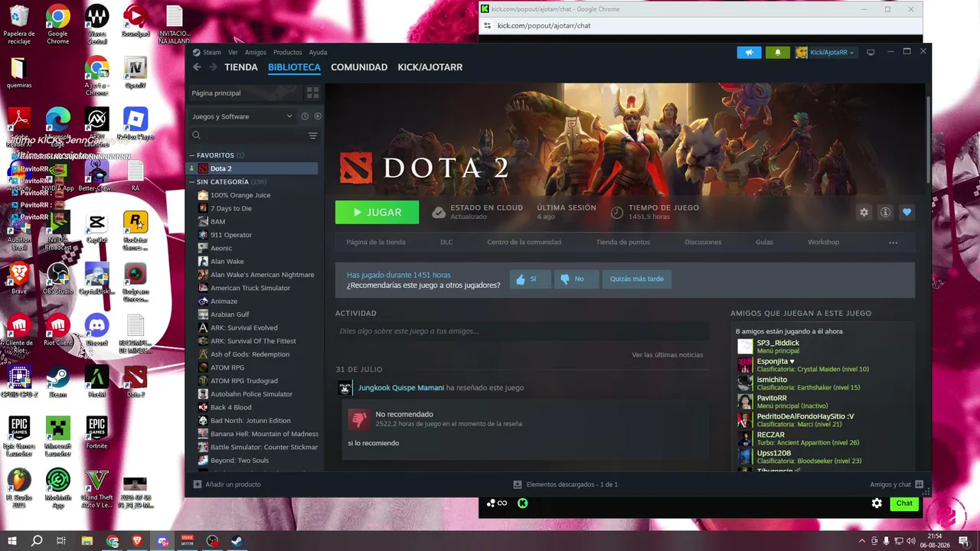The image size is (980, 551).
Task: Expand Juegos y Software filter dropdown
Action: [242, 116]
